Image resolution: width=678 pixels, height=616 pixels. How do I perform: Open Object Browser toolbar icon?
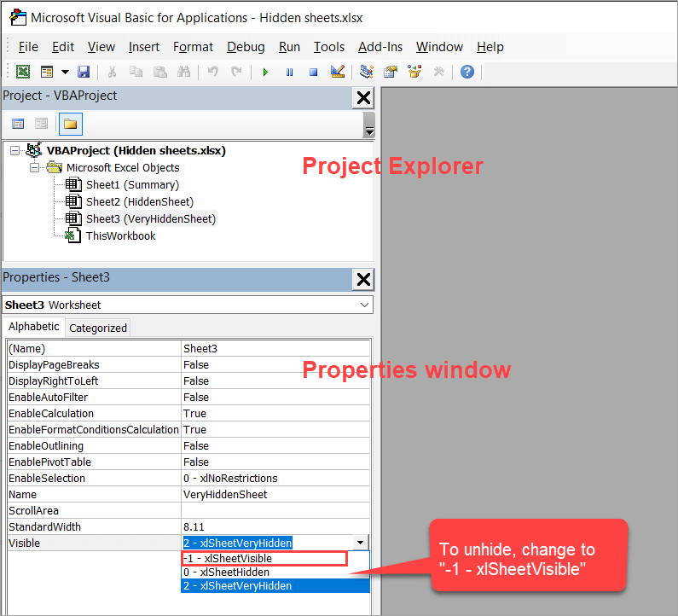(x=414, y=72)
